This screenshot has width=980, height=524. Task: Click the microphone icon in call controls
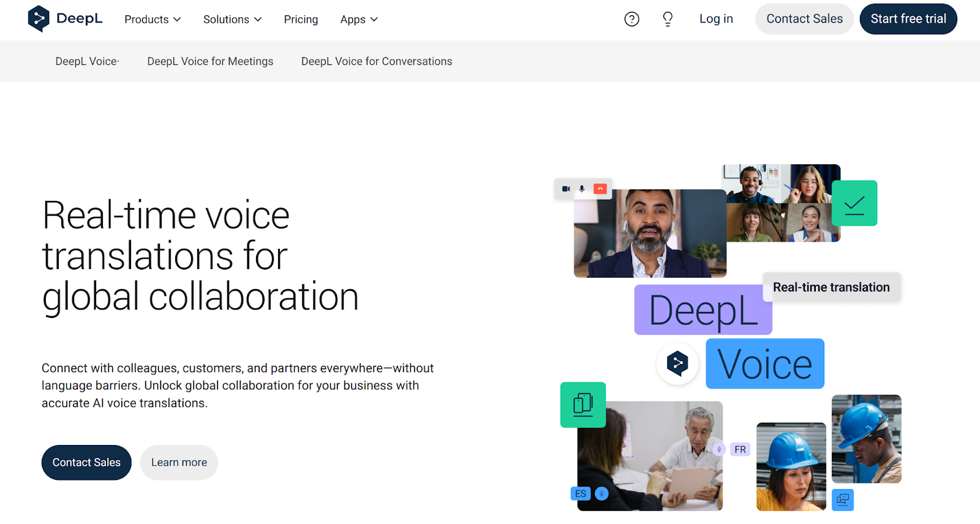pyautogui.click(x=582, y=189)
